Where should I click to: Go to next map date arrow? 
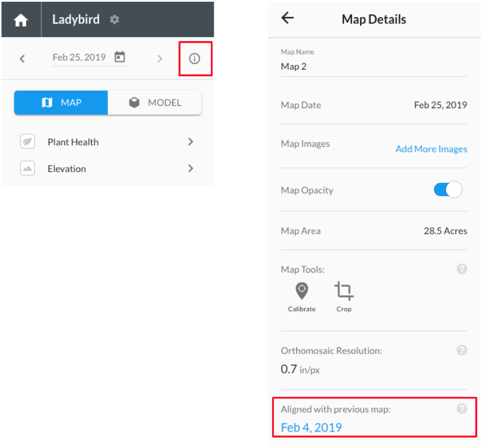click(159, 59)
